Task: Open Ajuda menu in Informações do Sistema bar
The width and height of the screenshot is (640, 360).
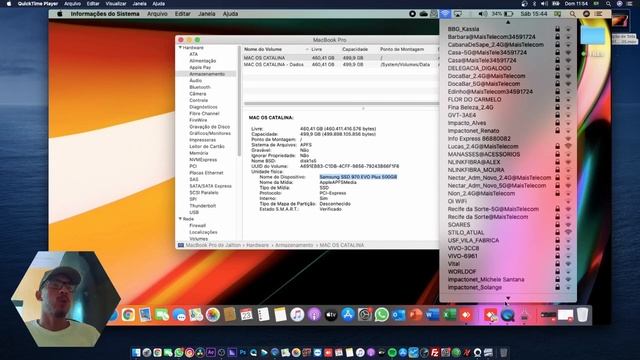Action: point(230,14)
